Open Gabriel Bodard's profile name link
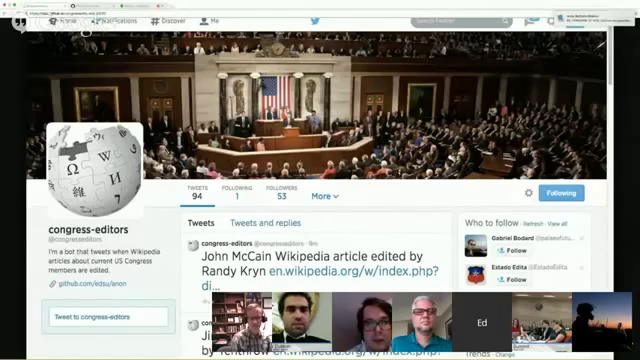640x360 pixels. [x=513, y=238]
